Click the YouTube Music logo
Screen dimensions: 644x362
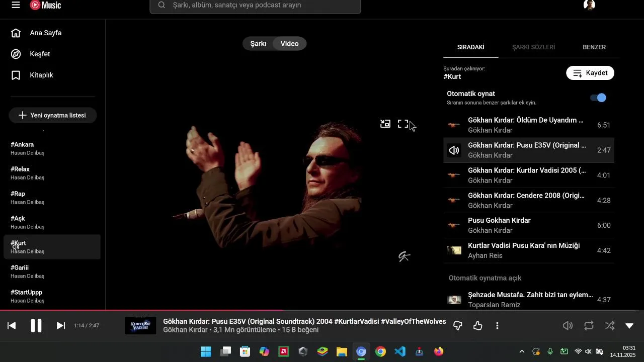[x=46, y=5]
